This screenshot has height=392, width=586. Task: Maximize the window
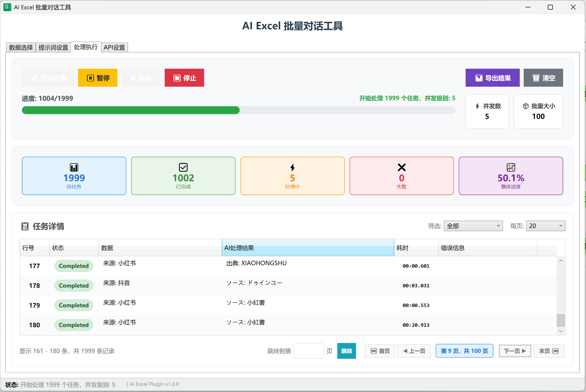[x=550, y=7]
